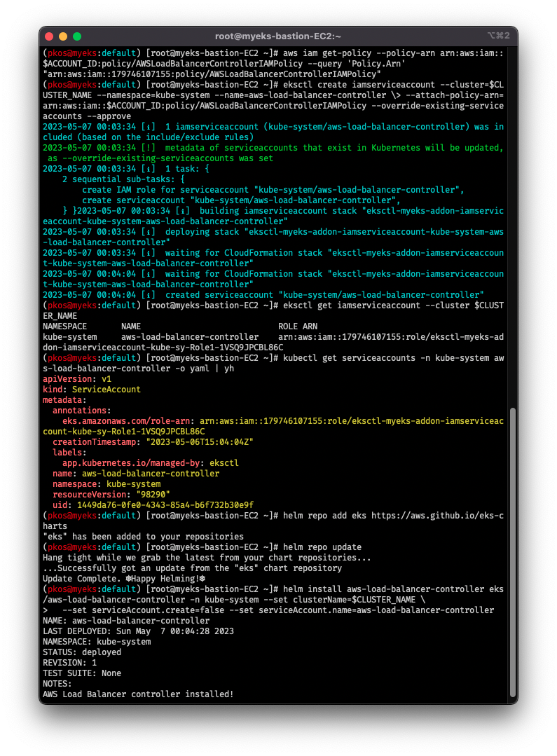Click helm repo update command
The height and width of the screenshot is (756, 557).
pos(322,547)
